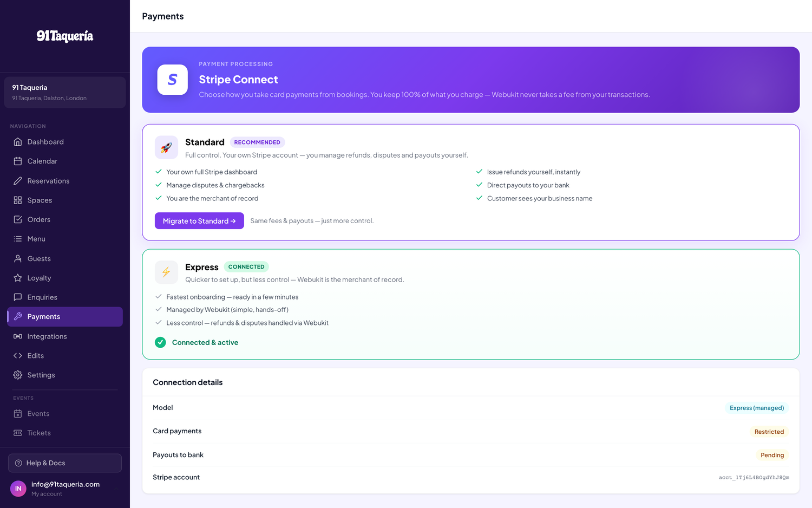Open Reservations from the sidebar
The image size is (812, 508).
pyautogui.click(x=65, y=181)
